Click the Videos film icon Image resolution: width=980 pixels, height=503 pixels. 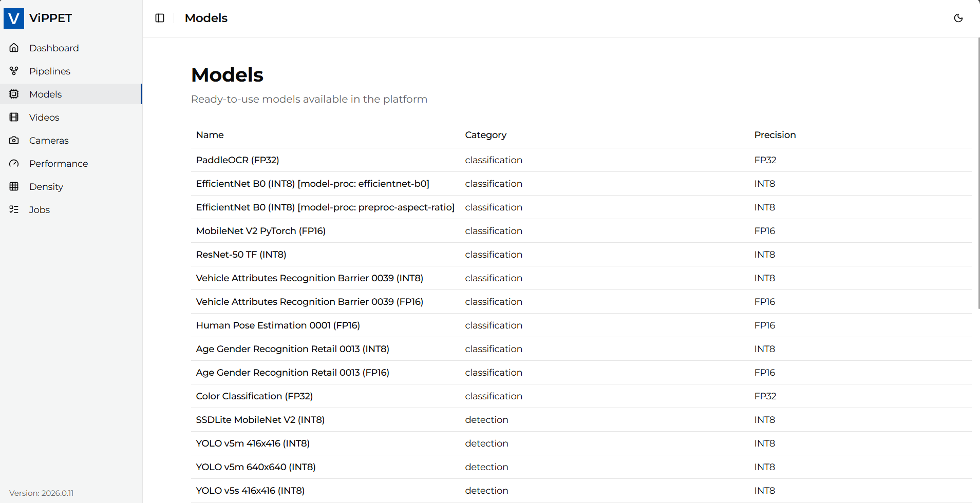coord(14,117)
